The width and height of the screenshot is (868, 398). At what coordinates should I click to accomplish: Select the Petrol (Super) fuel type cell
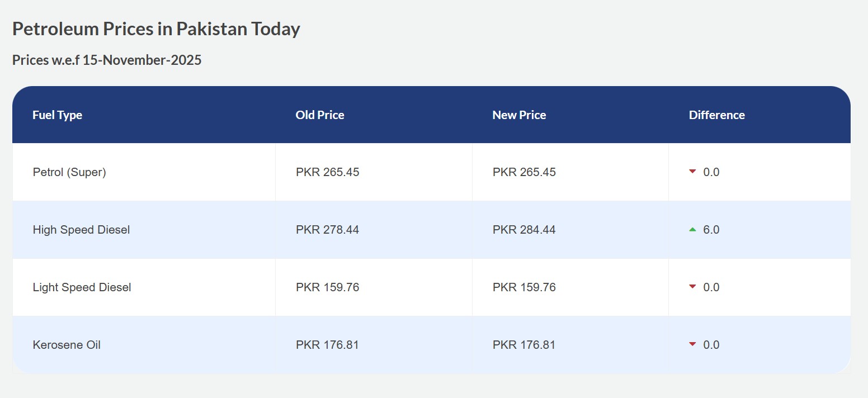click(69, 172)
